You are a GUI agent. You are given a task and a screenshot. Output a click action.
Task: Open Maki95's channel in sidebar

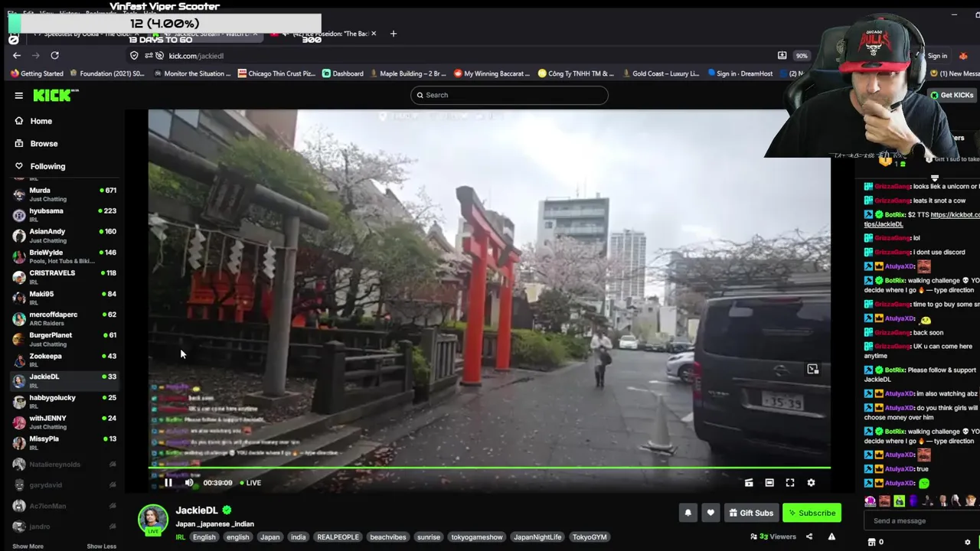(64, 297)
